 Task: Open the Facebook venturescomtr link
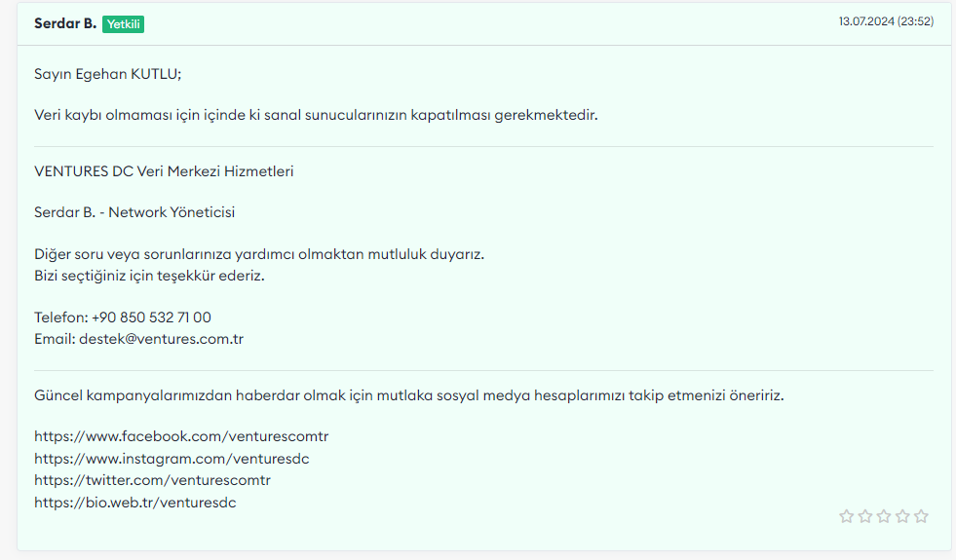click(x=181, y=436)
